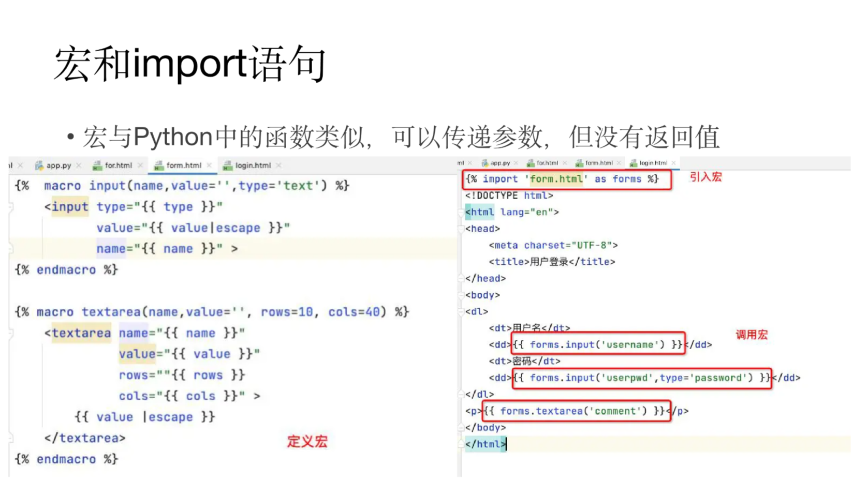Screen dimensions: 868x482
Task: Close form.html tab in right editor
Action: point(619,163)
